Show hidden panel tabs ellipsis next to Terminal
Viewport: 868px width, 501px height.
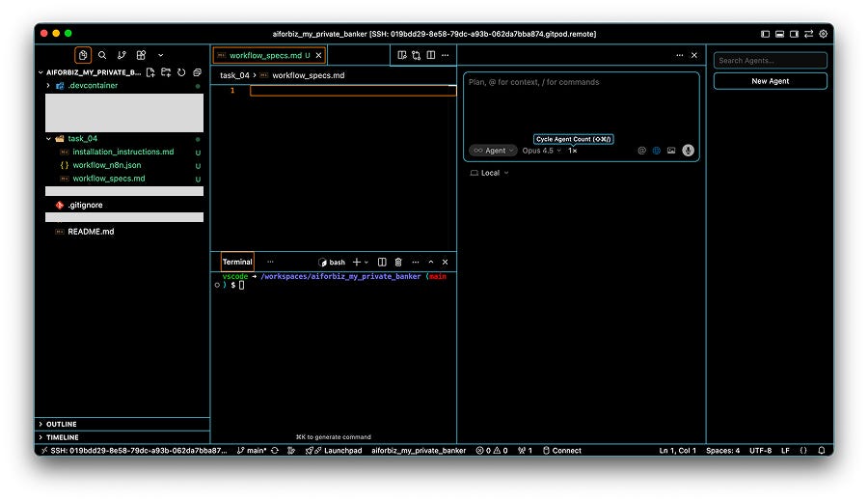point(270,263)
